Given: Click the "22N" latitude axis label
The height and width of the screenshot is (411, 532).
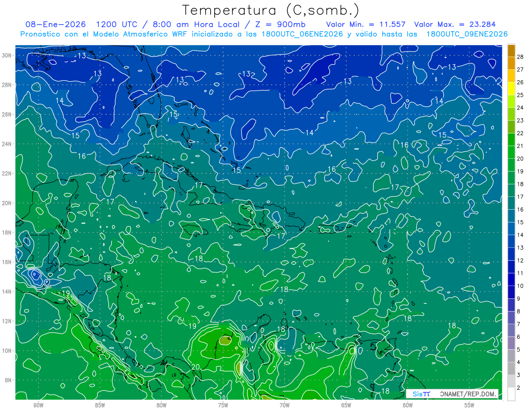Looking at the screenshot, I should pos(7,173).
